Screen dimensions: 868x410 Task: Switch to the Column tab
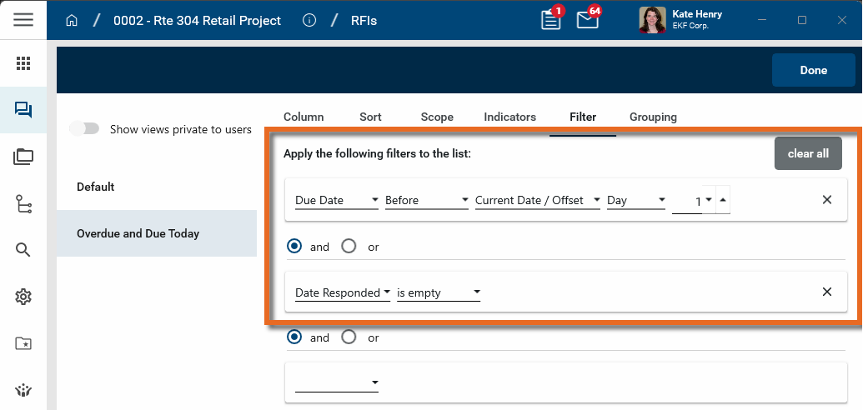pos(304,117)
